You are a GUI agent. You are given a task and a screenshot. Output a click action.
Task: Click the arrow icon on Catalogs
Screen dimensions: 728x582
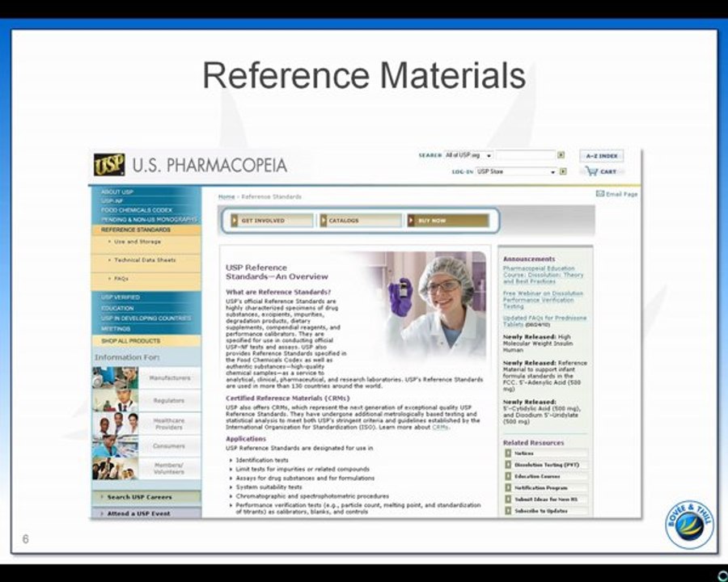pyautogui.click(x=324, y=221)
